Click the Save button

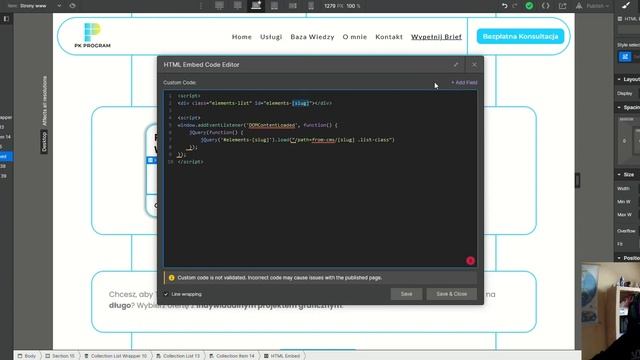point(406,294)
